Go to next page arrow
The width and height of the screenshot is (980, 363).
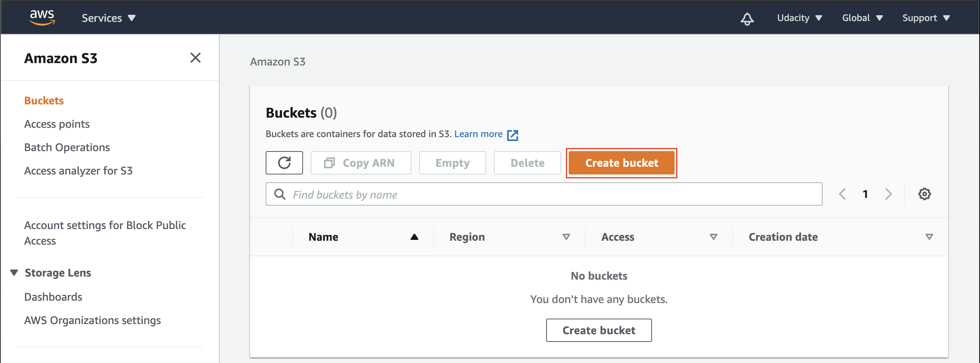point(888,194)
